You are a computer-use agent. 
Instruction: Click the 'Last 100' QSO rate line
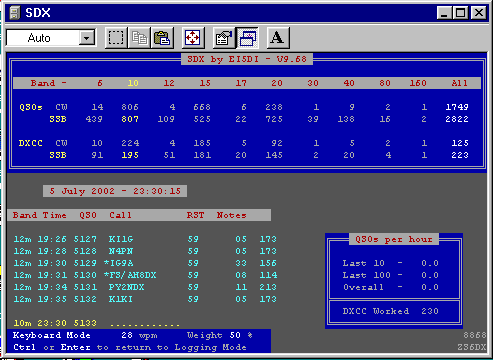(x=391, y=275)
